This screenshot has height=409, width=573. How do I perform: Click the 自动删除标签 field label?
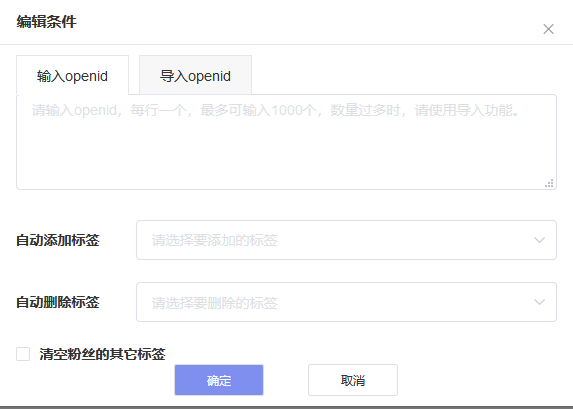tap(58, 302)
